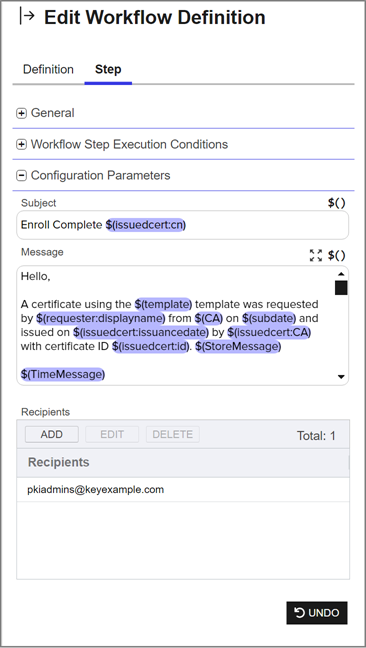Image resolution: width=366 pixels, height=648 pixels.
Task: Collapse the panel with the arrow icon
Action: coord(27,17)
